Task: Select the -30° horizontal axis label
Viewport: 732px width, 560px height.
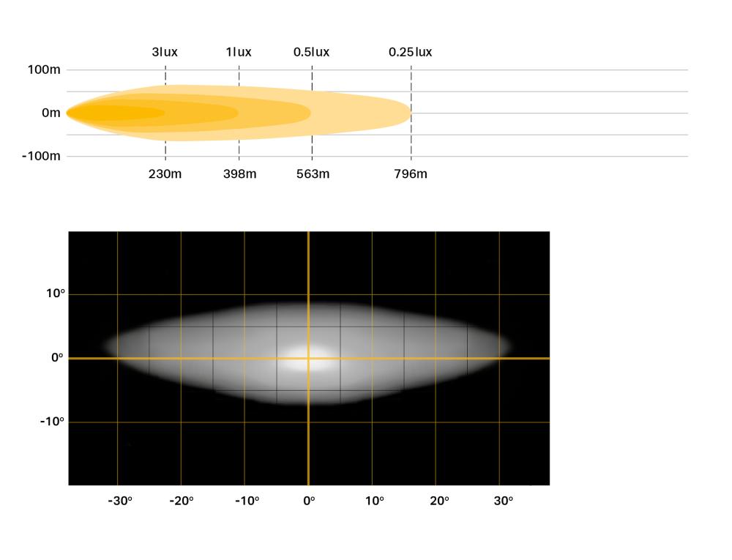Action: [x=120, y=501]
